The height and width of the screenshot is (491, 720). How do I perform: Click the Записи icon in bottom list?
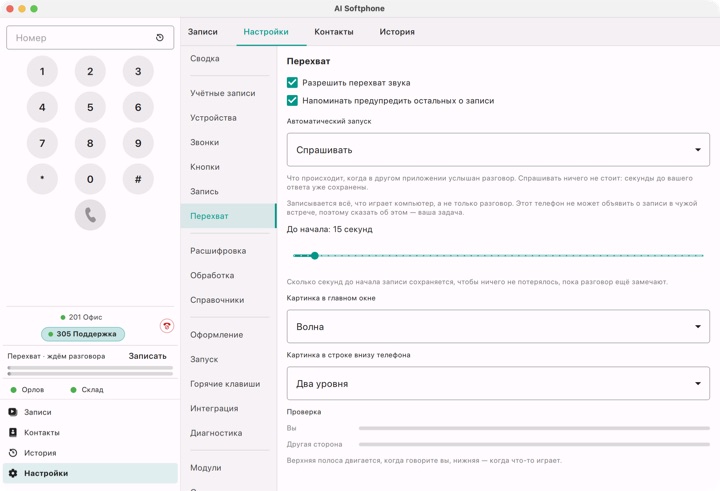pos(13,412)
